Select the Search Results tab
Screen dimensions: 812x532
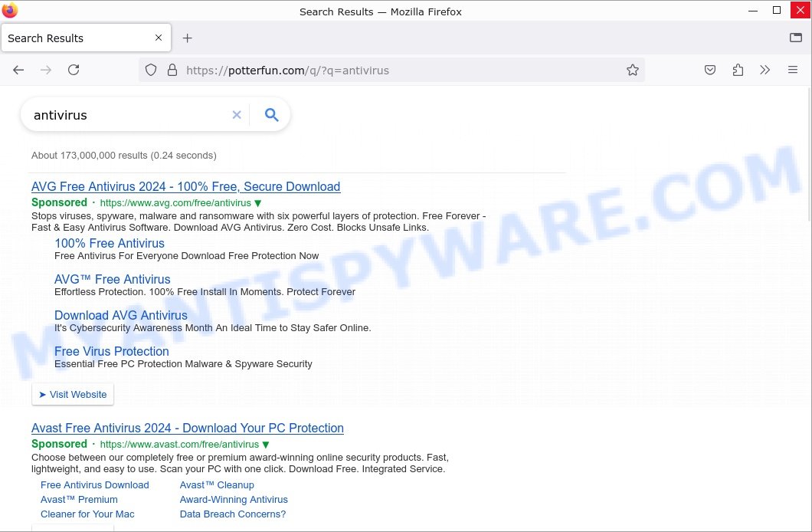click(x=77, y=38)
